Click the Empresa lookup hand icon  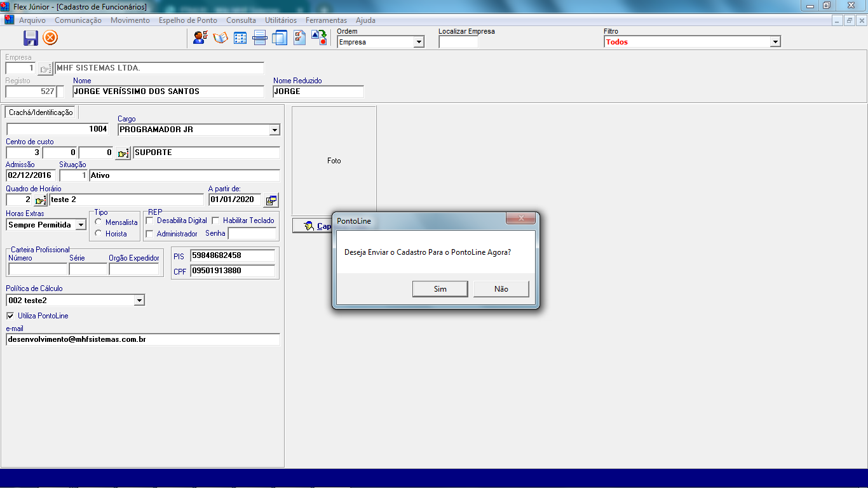[x=45, y=69]
